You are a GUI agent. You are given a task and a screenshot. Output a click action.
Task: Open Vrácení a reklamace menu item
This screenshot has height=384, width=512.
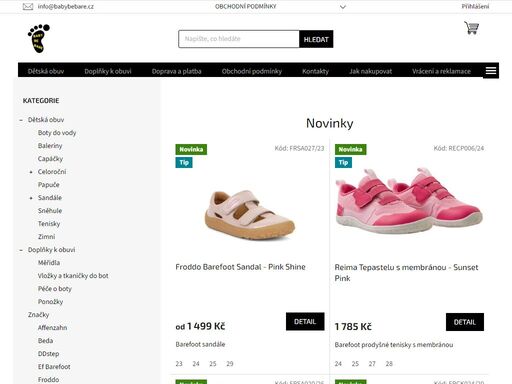441,71
